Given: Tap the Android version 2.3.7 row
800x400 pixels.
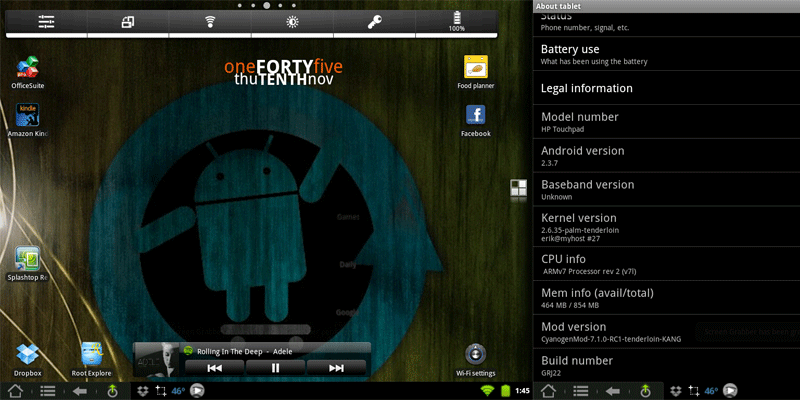Looking at the screenshot, I should (666, 156).
